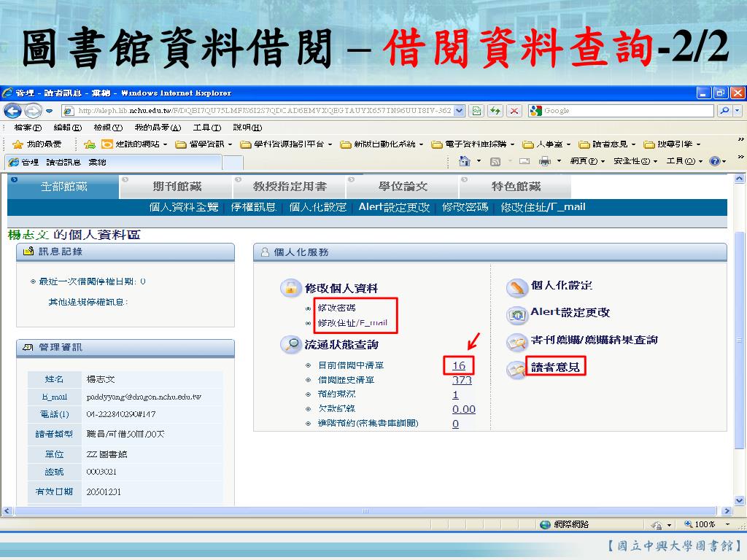Viewport: 747px width, 560px height.
Task: Click the compatibility view icon
Action: coord(476,111)
